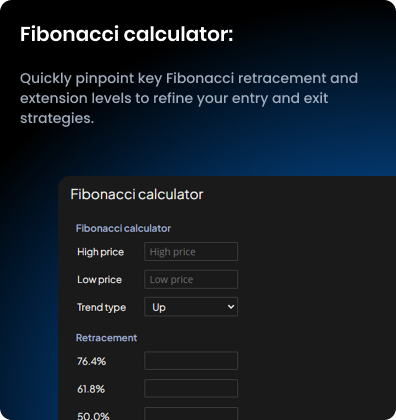
Task: Select the 76.4% retracement result box
Action: click(191, 361)
